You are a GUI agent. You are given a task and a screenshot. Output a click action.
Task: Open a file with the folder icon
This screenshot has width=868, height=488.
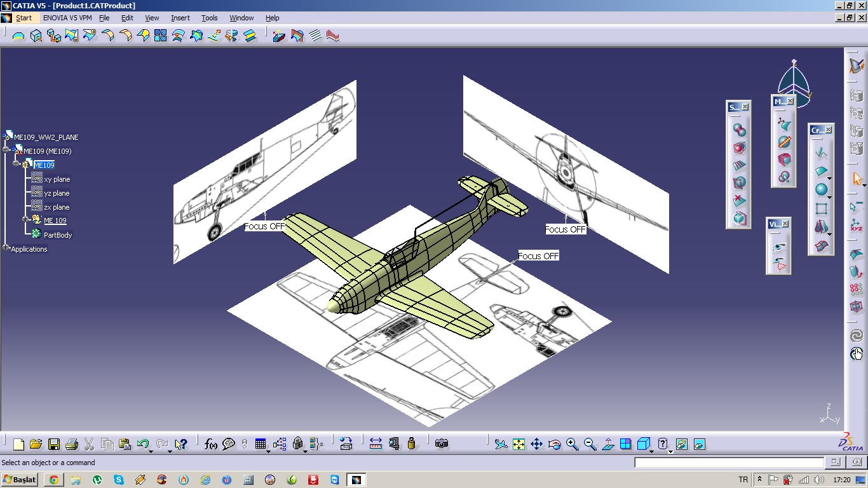[x=36, y=444]
